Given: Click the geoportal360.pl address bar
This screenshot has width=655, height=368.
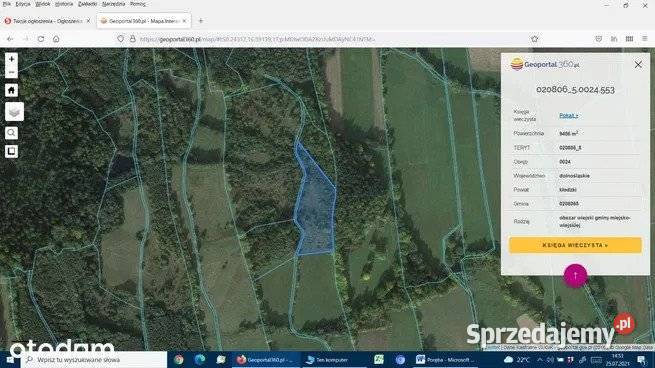Looking at the screenshot, I should [326, 39].
